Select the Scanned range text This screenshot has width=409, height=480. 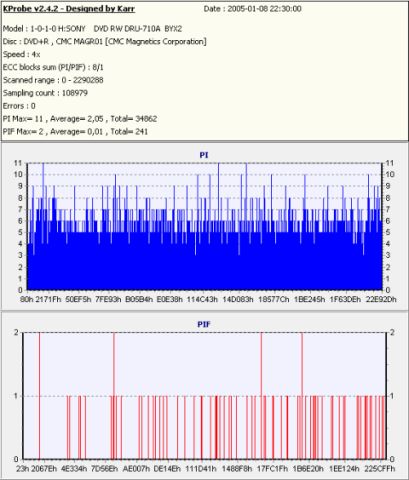pyautogui.click(x=53, y=80)
